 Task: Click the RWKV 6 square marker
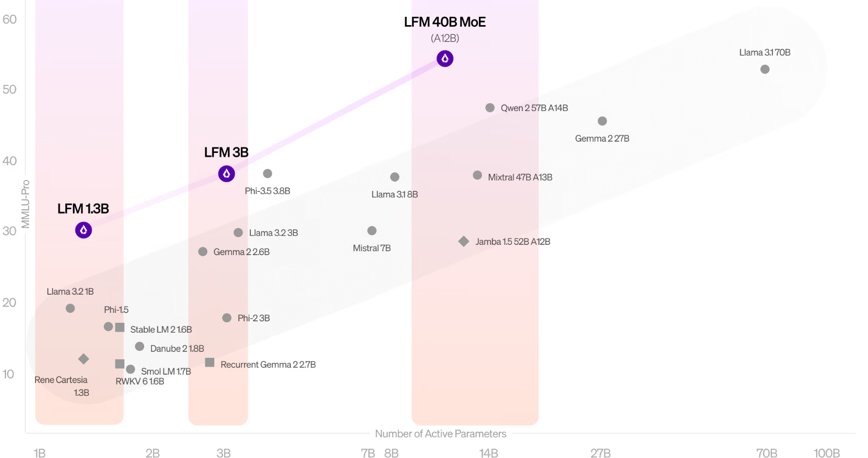point(119,364)
